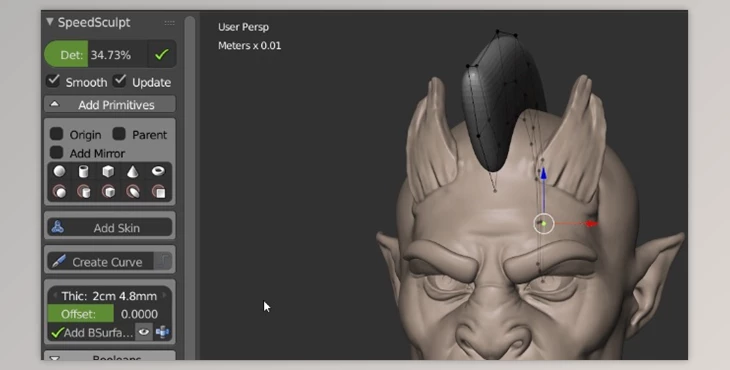
Task: Add the rounded cone clipped primitive
Action: click(133, 192)
